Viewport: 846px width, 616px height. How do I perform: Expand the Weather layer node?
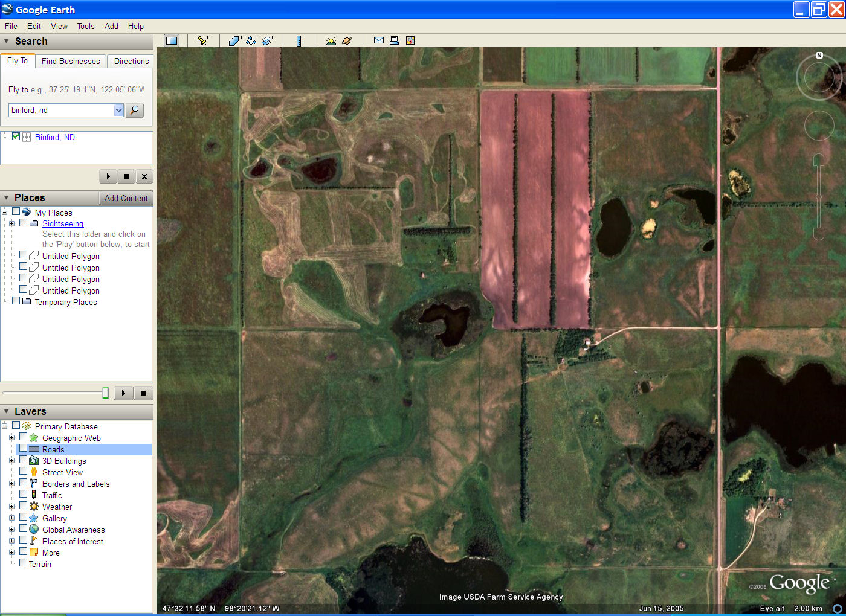(x=11, y=507)
